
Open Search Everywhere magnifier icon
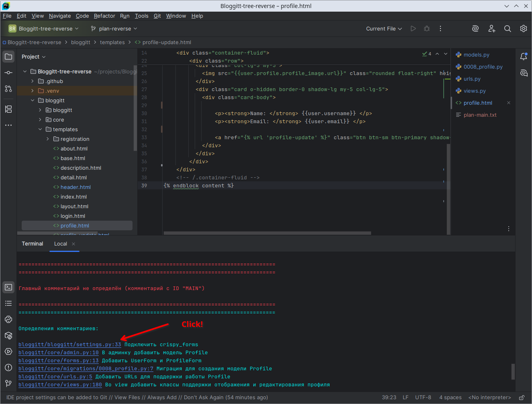[x=508, y=28]
